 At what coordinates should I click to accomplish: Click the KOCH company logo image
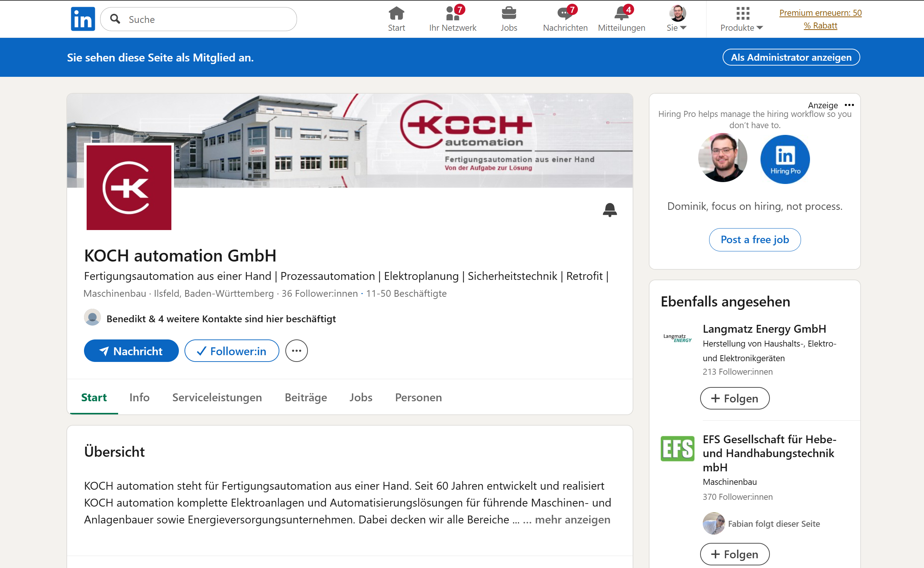129,187
